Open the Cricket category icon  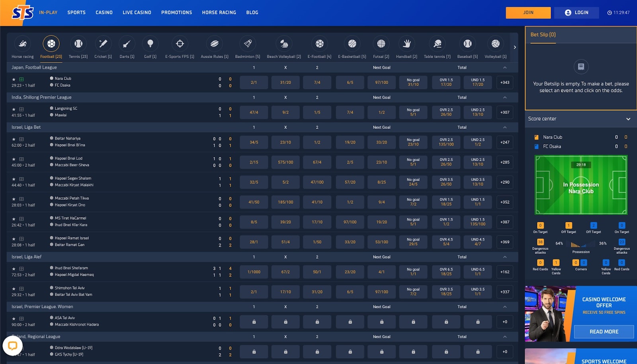(103, 44)
